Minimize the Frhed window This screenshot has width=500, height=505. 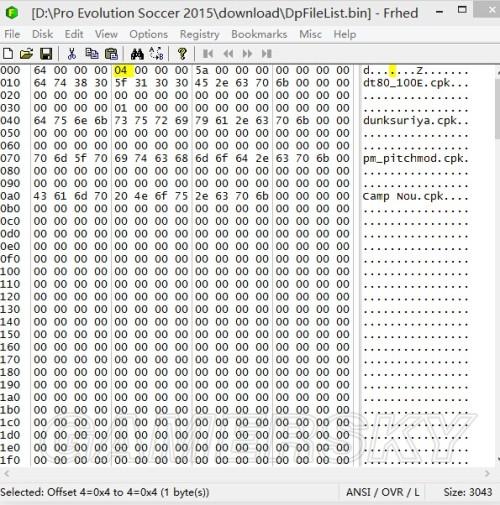(440, 12)
